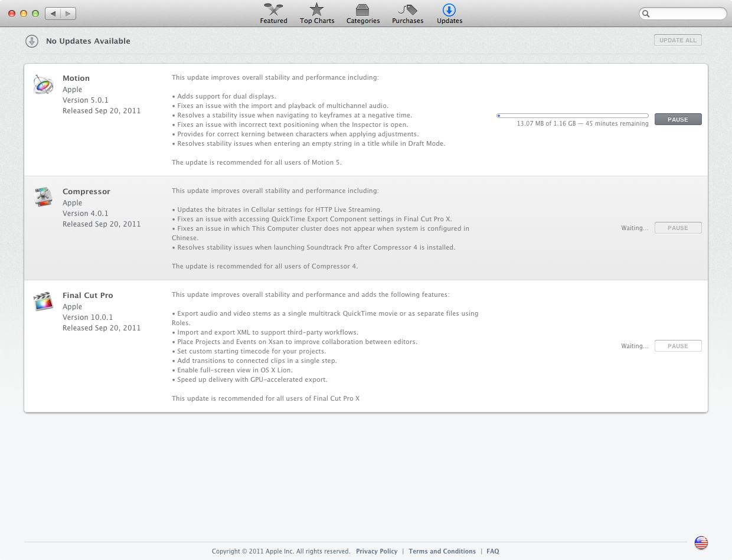Screen dimensions: 732x560
Task: Click 'Waiting...' status for Final Cut Pro
Action: 635,346
